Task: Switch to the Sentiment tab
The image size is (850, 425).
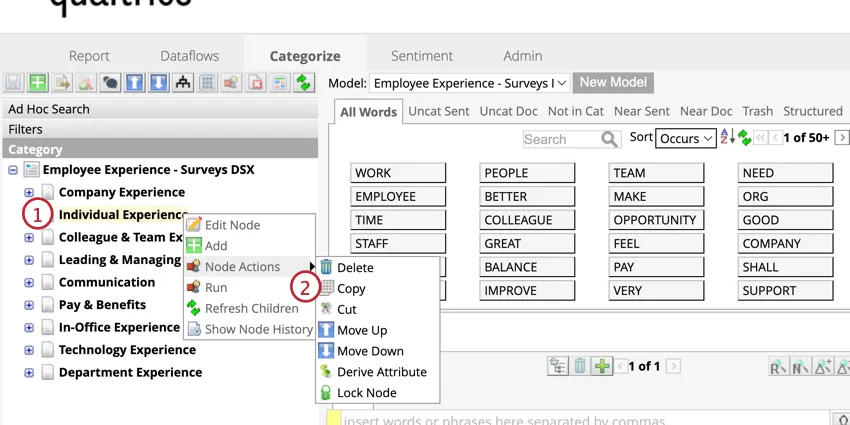Action: (x=421, y=56)
